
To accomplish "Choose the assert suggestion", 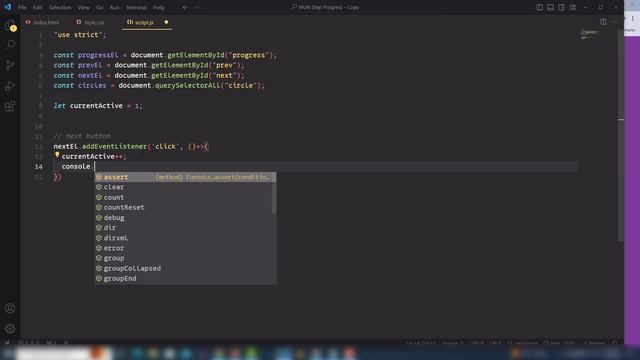I will pos(185,177).
